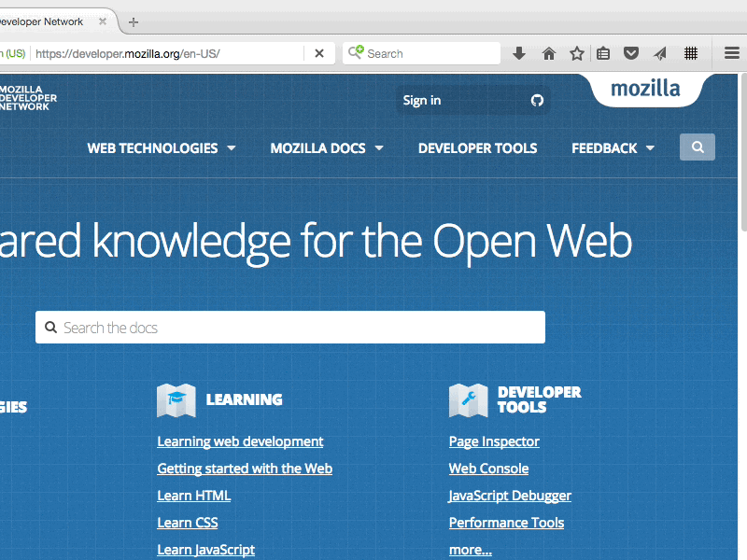Focus the browser Search box in toolbar
The width and height of the screenshot is (747, 560).
pos(422,53)
